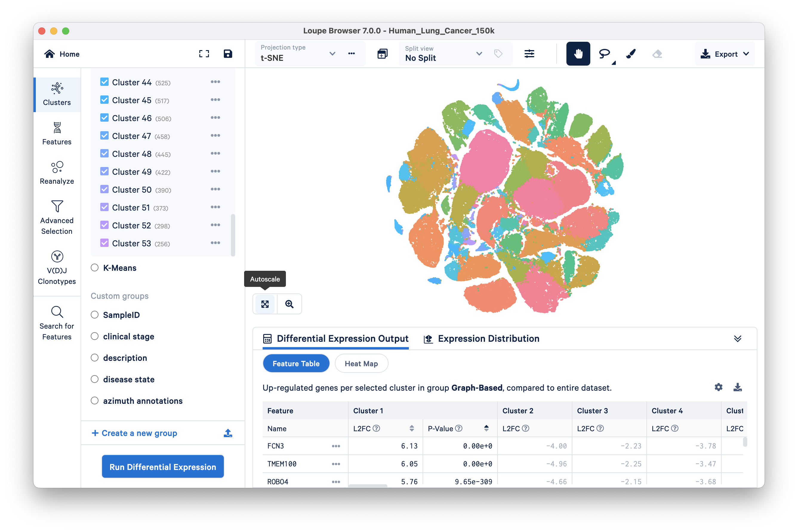Download the differential expression table
Image resolution: width=798 pixels, height=532 pixels.
[737, 387]
